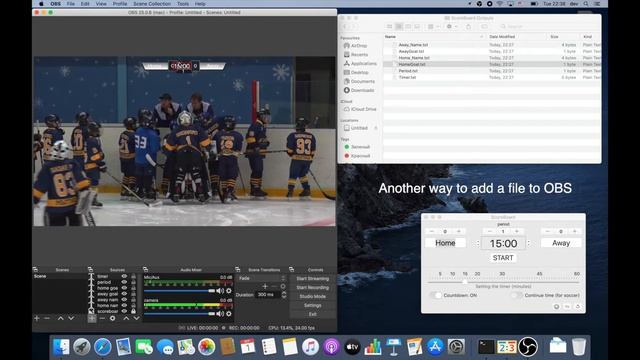Image resolution: width=640 pixels, height=360 pixels.
Task: Remove the selected source with the Sources minus icon
Action: [102, 318]
